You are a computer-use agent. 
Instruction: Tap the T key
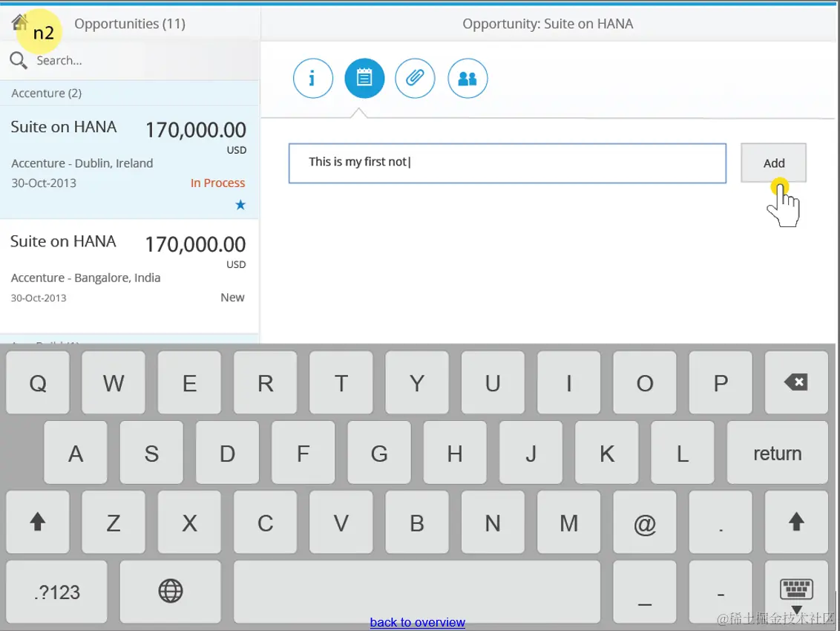click(x=341, y=383)
